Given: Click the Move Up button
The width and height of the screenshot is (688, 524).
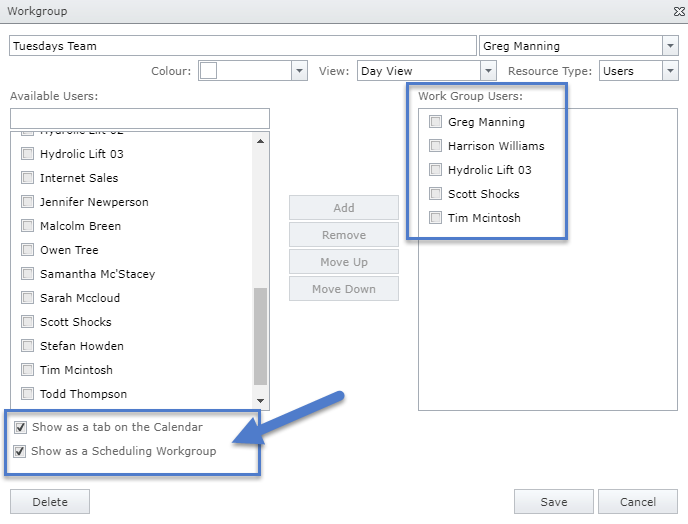Looking at the screenshot, I should (344, 262).
